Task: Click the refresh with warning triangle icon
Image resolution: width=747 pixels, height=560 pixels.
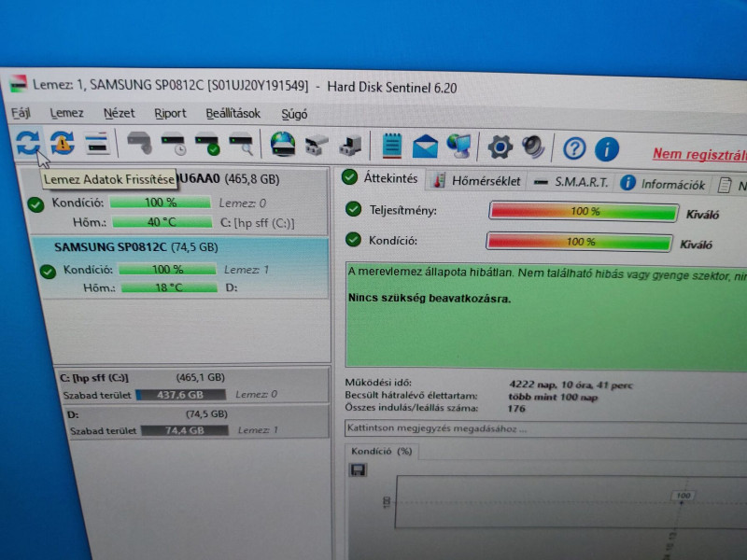Action: (x=63, y=143)
